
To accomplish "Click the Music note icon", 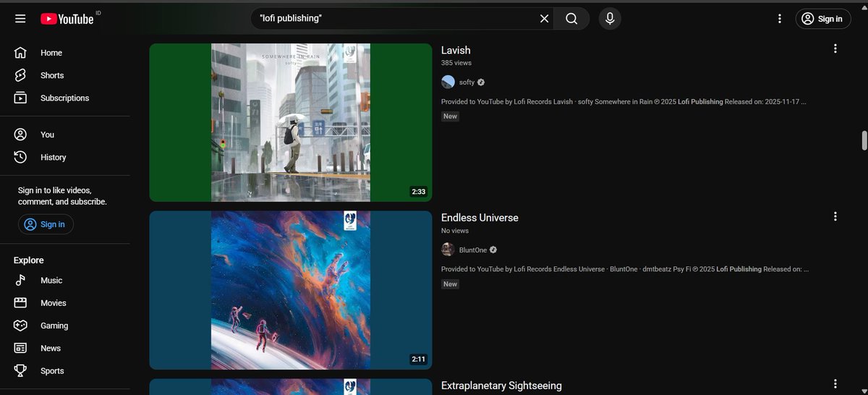I will click(20, 280).
